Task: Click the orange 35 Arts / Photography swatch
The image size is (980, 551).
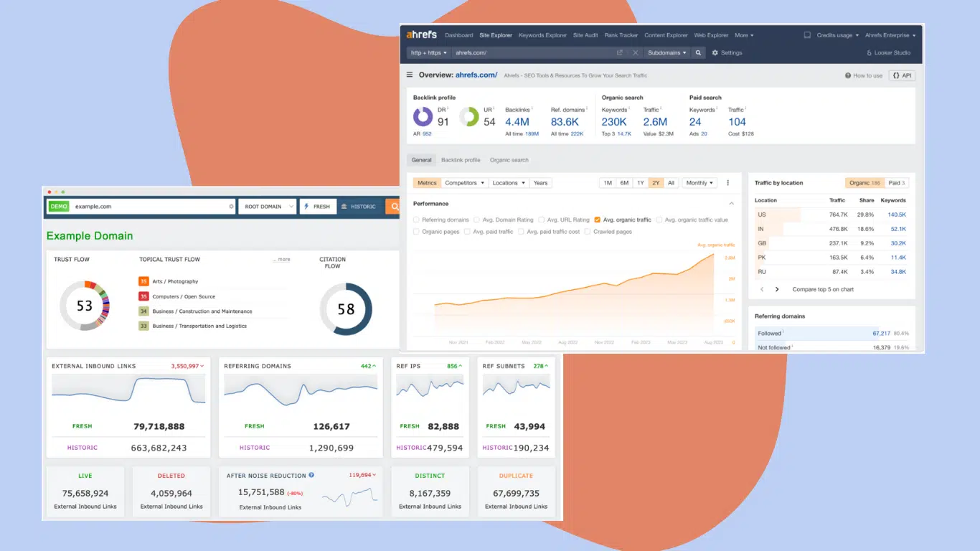Action: [143, 281]
